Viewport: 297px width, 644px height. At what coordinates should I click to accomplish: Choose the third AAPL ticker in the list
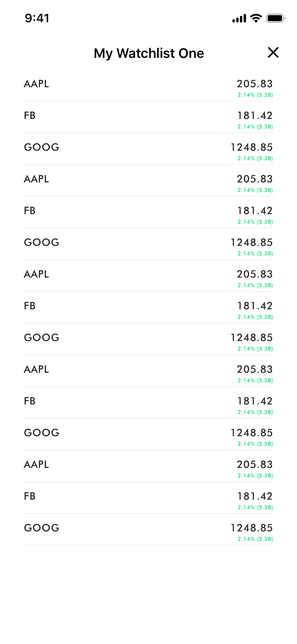click(36, 274)
